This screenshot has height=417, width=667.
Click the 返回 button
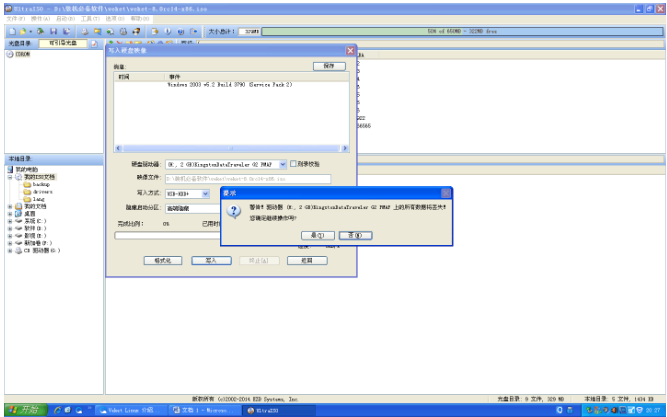pyautogui.click(x=307, y=260)
